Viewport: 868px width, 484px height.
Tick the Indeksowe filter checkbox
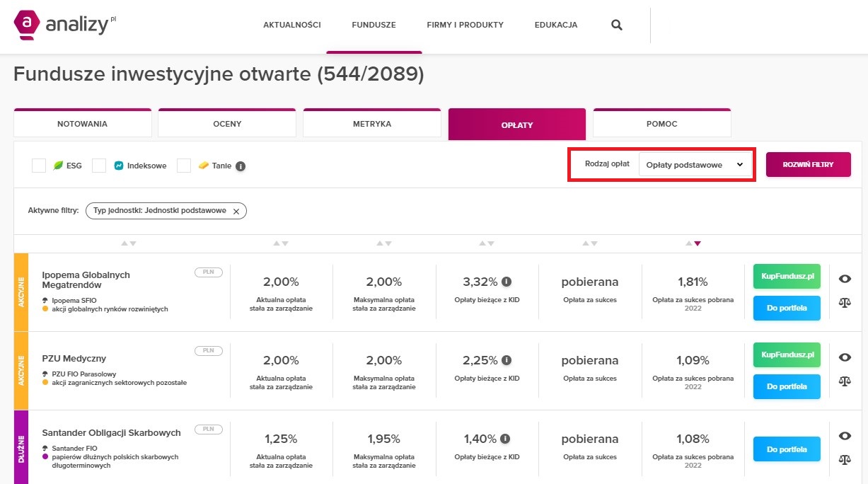tap(99, 166)
